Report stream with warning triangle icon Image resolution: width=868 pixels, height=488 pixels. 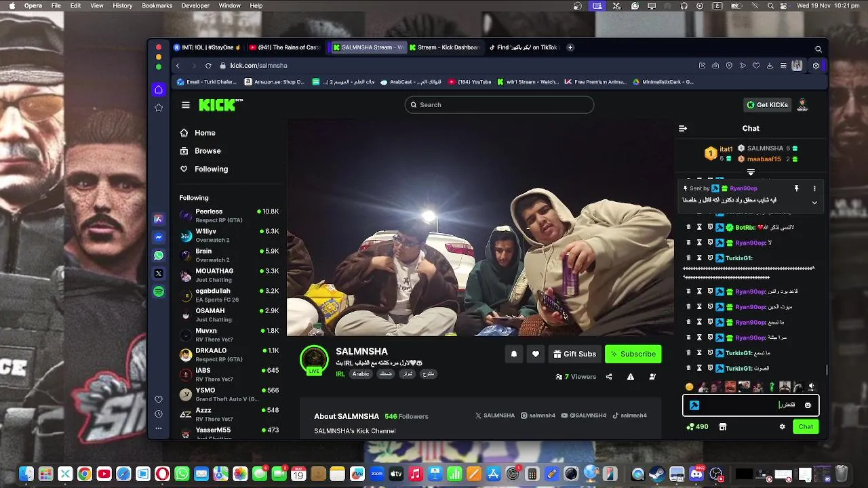pyautogui.click(x=631, y=377)
